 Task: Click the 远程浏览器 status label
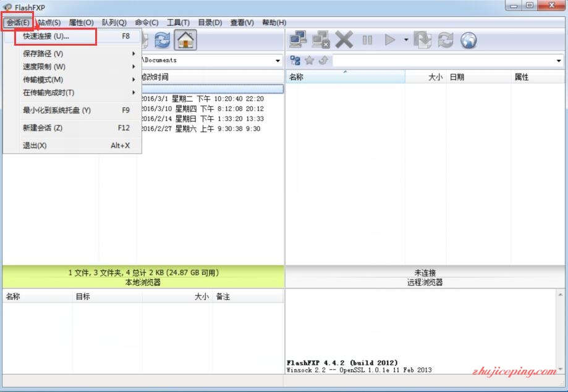[425, 282]
